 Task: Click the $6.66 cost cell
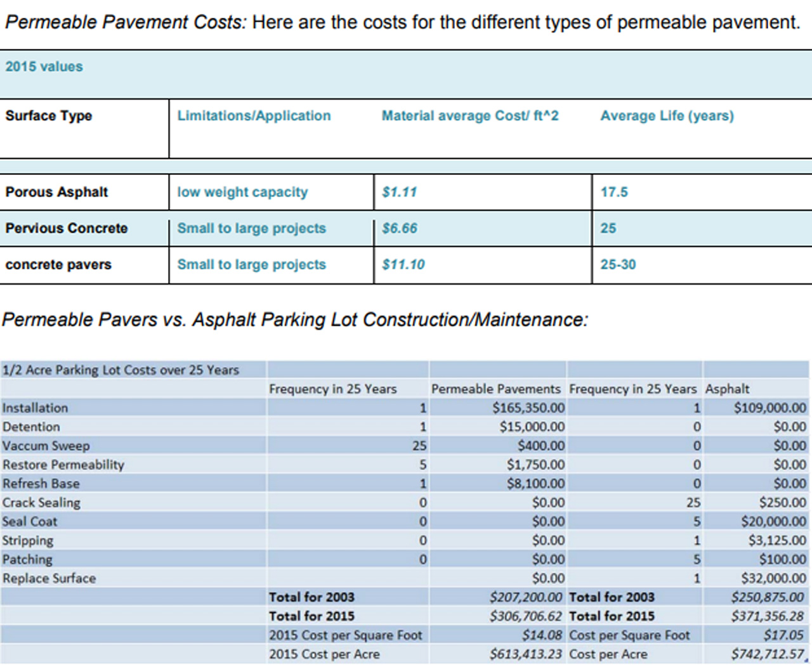pos(400,228)
